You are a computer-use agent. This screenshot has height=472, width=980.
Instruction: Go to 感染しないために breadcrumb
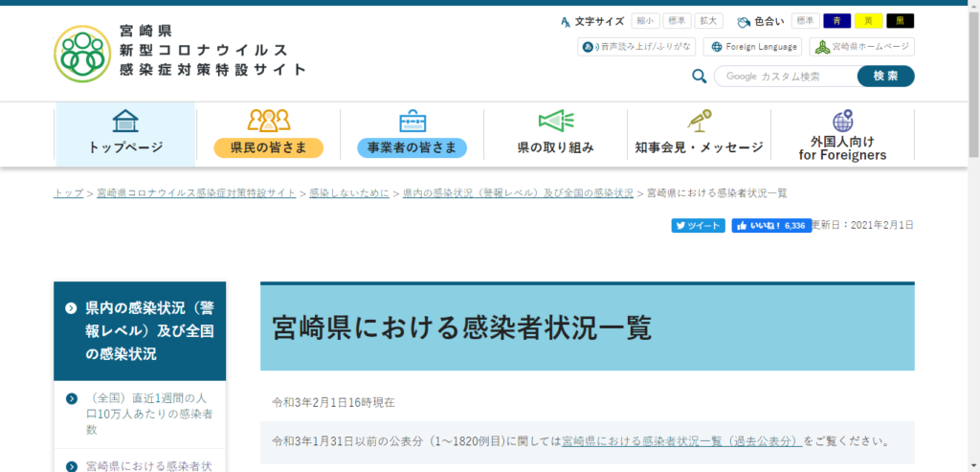pyautogui.click(x=349, y=193)
